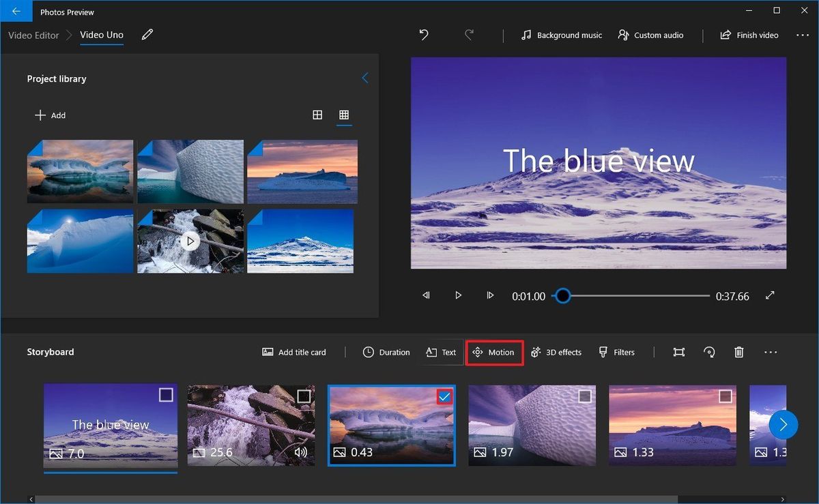819x504 pixels.
Task: Open the 3D effects panel
Action: pyautogui.click(x=556, y=352)
